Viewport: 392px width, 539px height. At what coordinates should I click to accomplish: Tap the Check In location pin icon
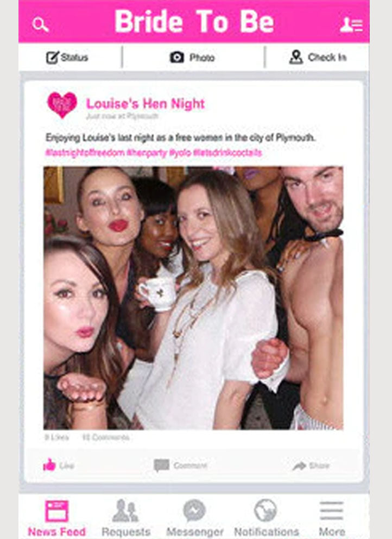click(296, 57)
